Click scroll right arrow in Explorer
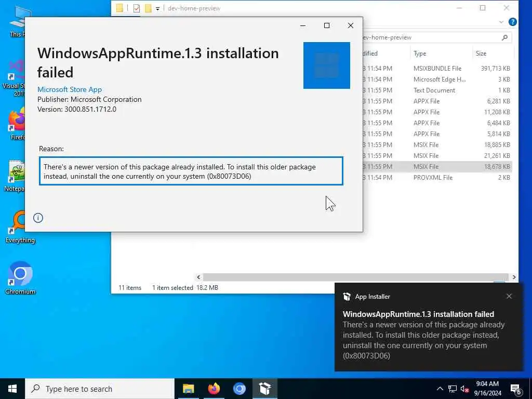Viewport: 532px width, 399px height. (x=514, y=277)
